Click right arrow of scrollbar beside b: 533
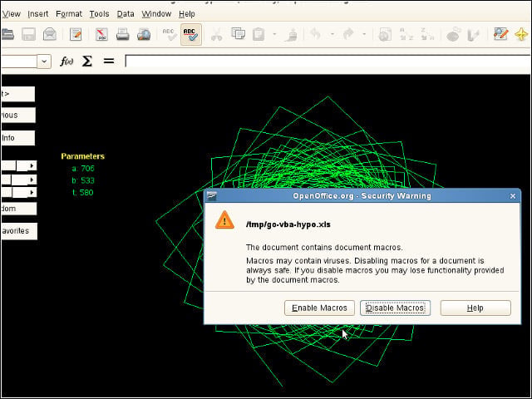 pos(32,180)
